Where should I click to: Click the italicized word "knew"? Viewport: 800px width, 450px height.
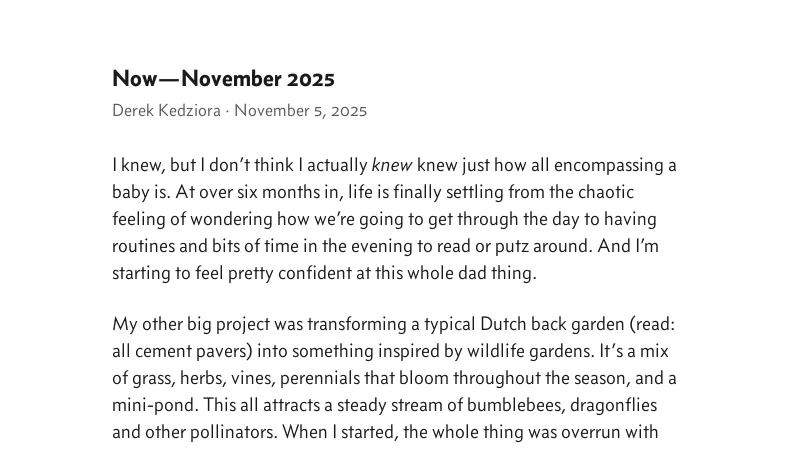391,165
